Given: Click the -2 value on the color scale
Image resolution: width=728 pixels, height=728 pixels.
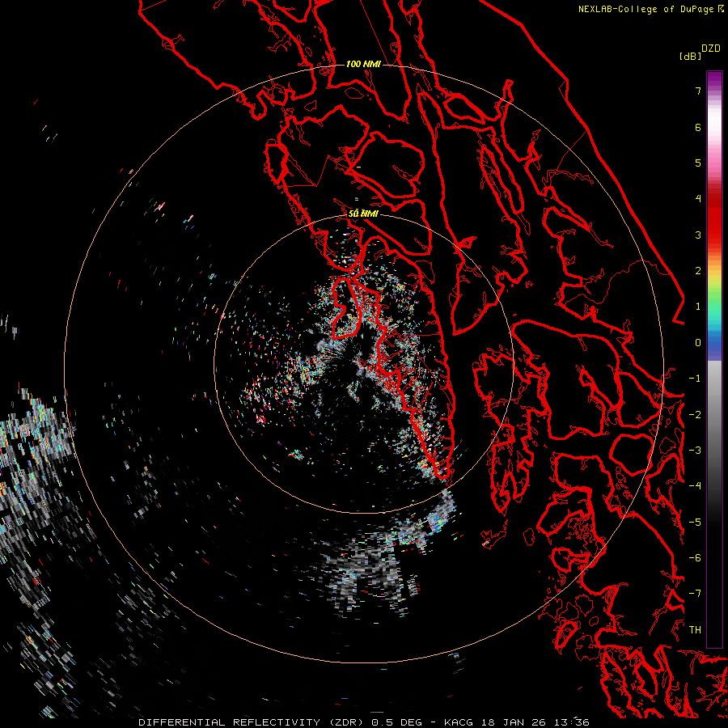Looking at the screenshot, I should point(695,414).
